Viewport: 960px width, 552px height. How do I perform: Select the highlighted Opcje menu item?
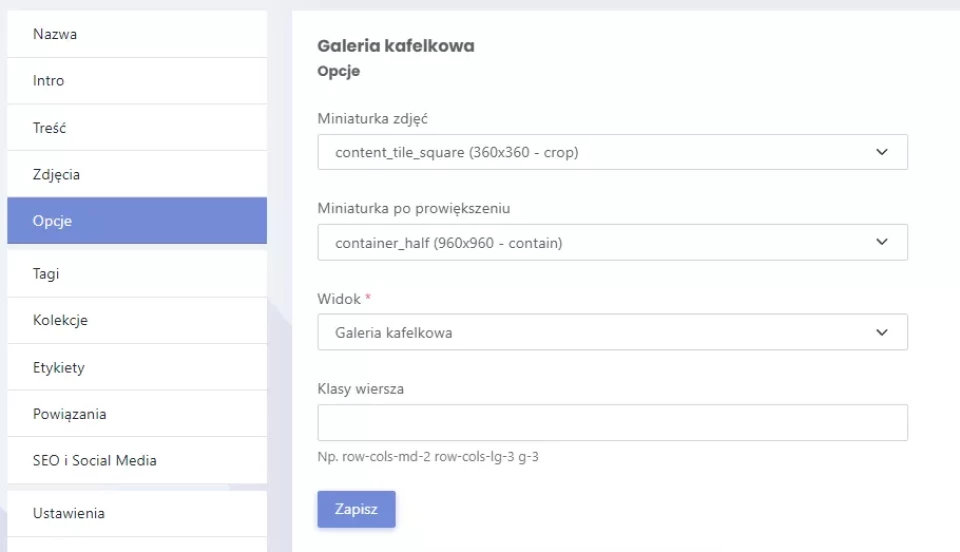tap(136, 221)
